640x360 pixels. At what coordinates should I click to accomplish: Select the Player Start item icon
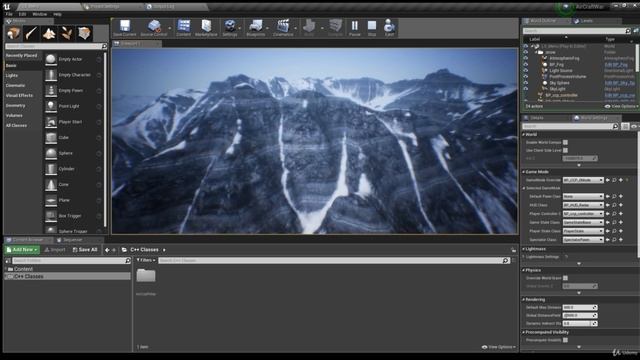point(51,122)
